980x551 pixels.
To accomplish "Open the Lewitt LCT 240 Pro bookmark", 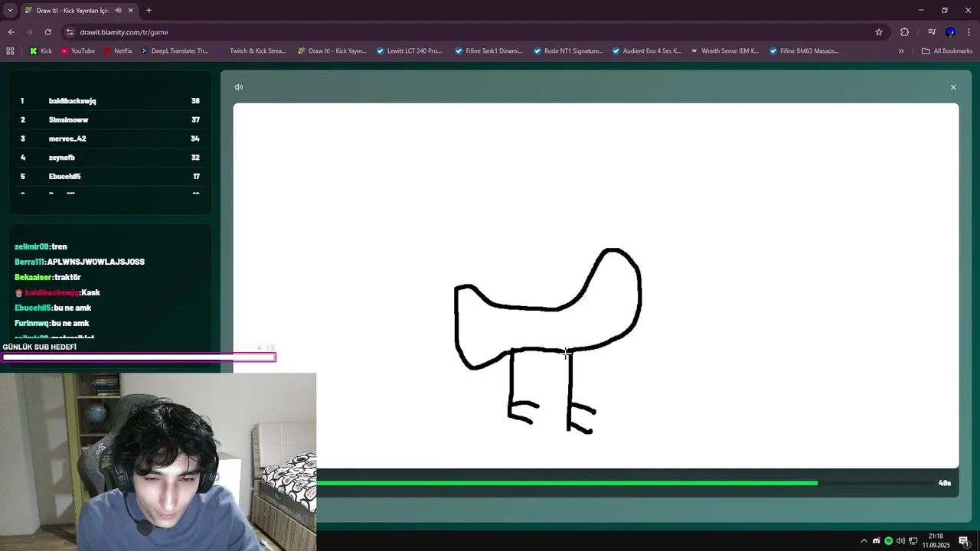I will pyautogui.click(x=409, y=51).
